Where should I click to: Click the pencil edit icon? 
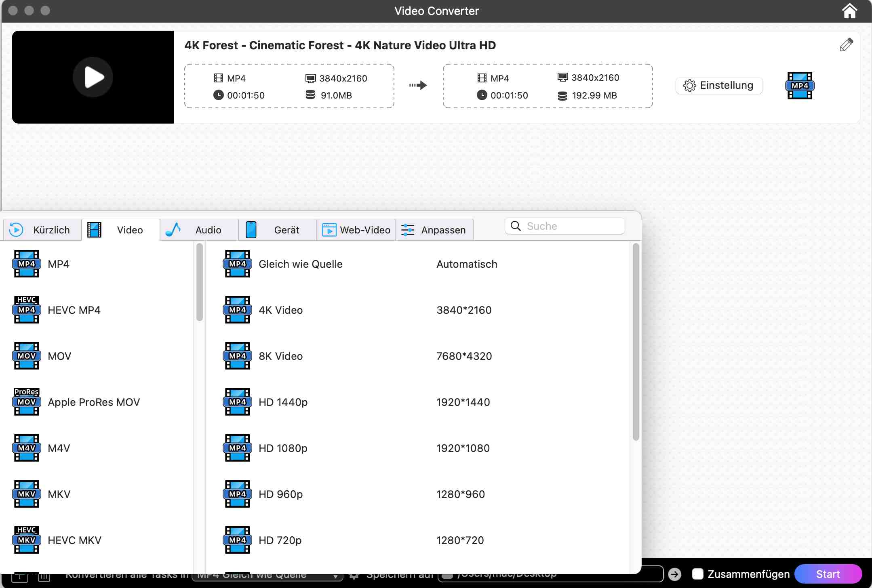pyautogui.click(x=846, y=45)
